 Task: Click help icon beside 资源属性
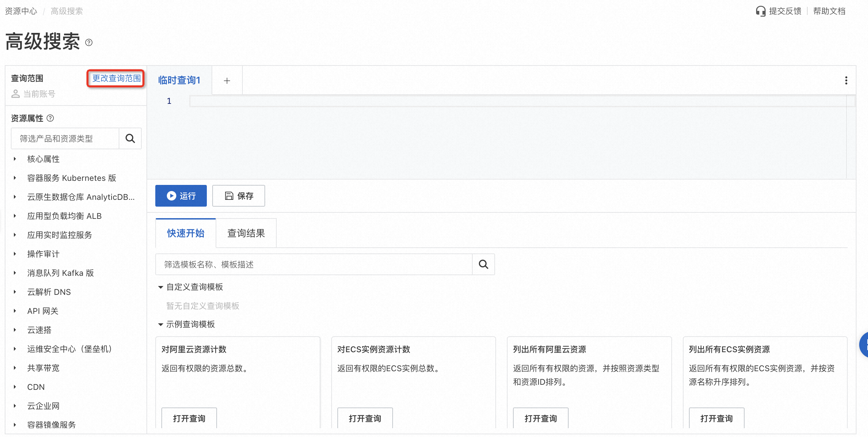click(x=50, y=118)
